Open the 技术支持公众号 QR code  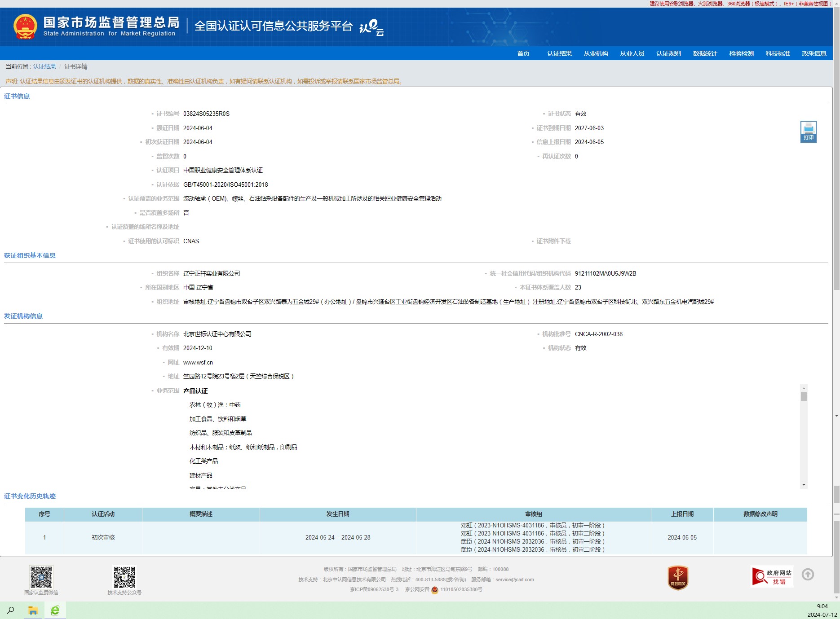[124, 577]
